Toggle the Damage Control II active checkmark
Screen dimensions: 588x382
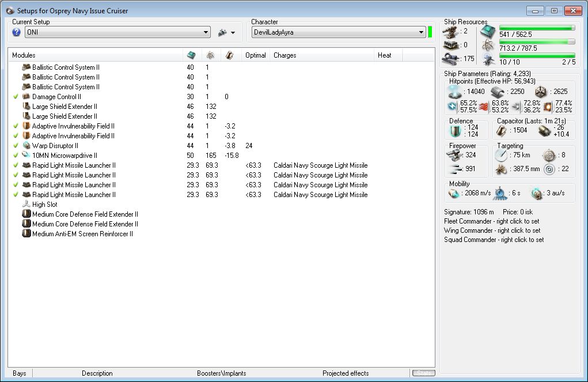click(x=16, y=97)
